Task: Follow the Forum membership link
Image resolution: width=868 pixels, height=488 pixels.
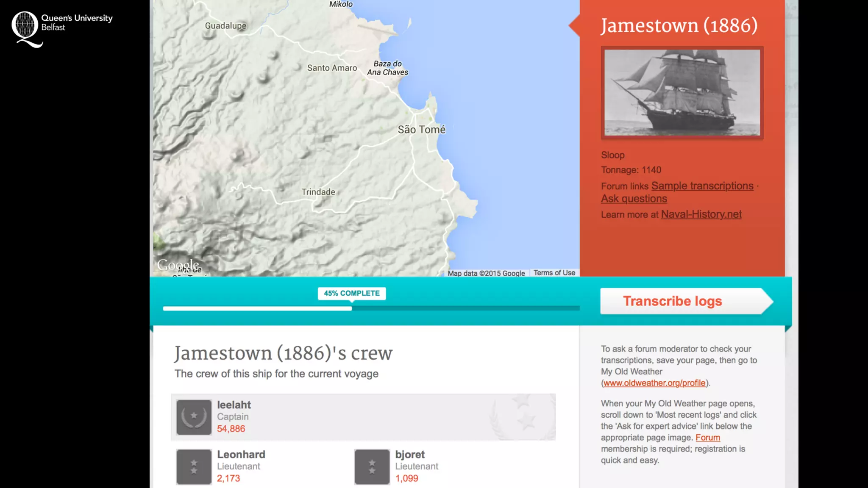Action: pos(707,438)
